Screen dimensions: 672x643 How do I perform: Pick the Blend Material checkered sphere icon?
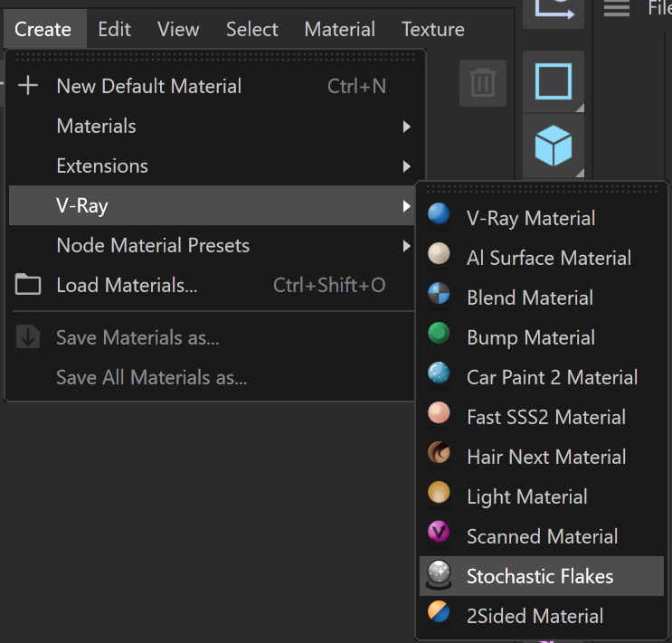click(439, 294)
